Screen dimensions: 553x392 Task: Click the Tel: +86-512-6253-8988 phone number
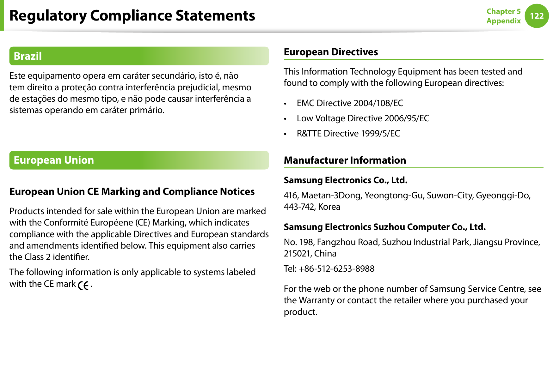(329, 269)
